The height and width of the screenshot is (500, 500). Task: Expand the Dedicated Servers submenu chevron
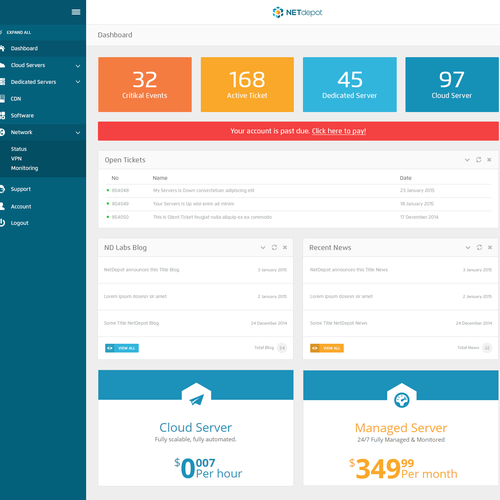(x=78, y=82)
